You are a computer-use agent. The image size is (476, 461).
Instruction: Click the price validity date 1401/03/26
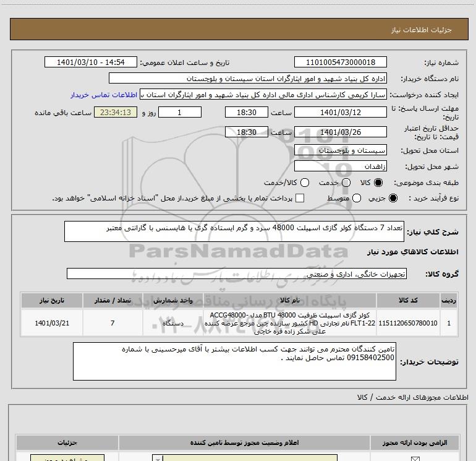(340, 132)
